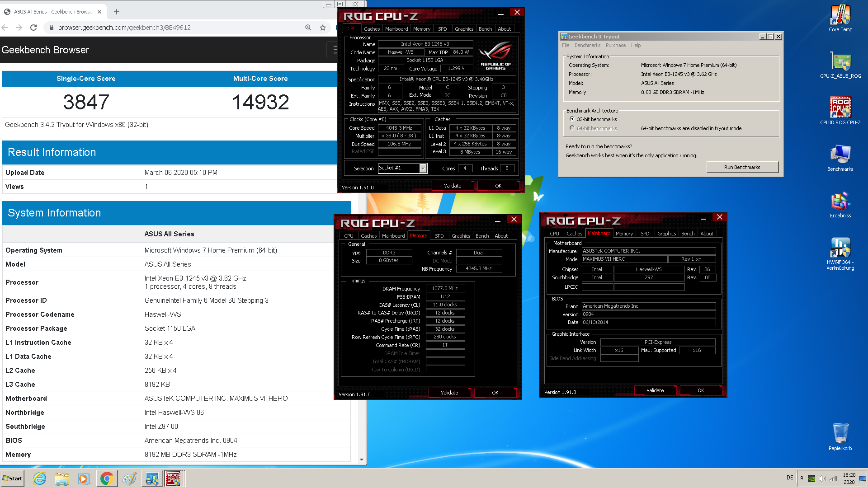Open Mainboard tab in top CPU-Z window
Image resolution: width=868 pixels, height=488 pixels.
pos(396,29)
